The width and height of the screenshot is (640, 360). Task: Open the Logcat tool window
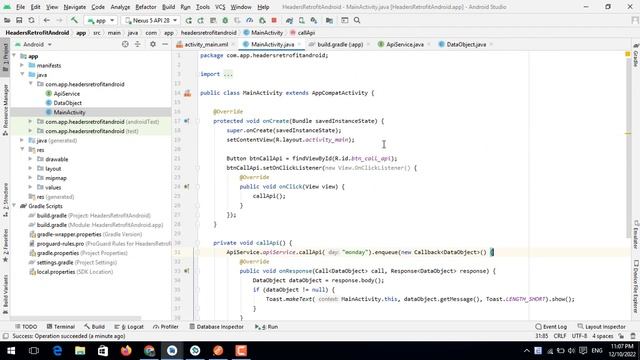(x=129, y=327)
